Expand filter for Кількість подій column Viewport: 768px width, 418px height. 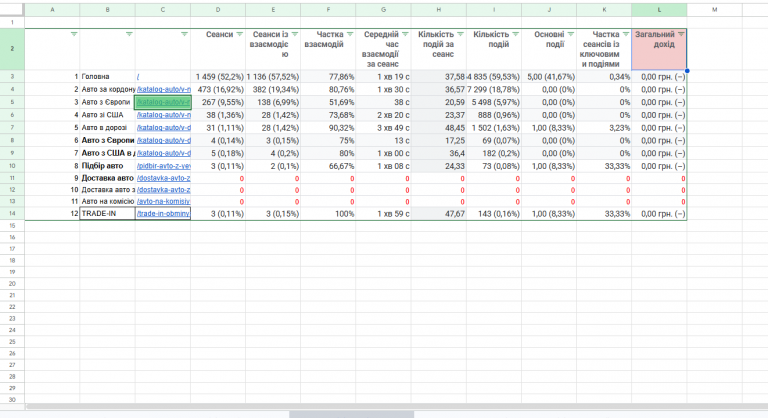(515, 34)
